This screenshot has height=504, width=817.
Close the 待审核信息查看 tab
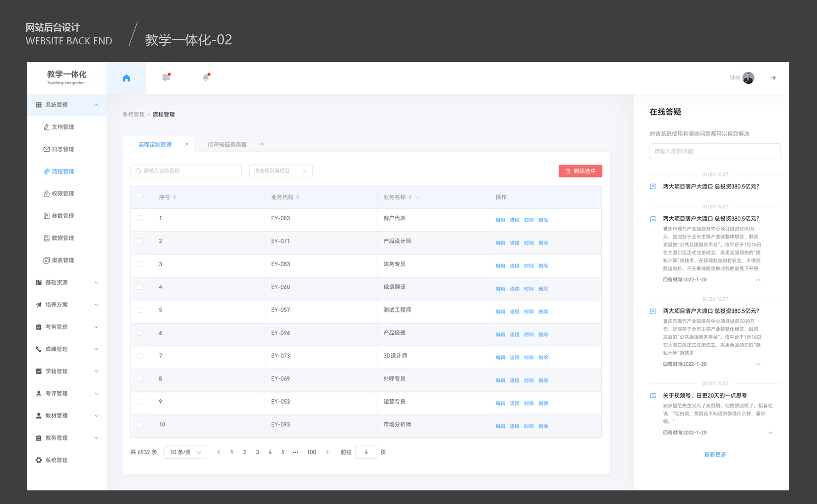point(262,144)
